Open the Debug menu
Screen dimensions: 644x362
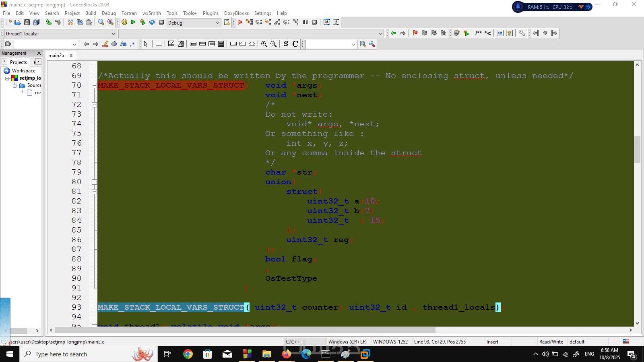point(109,13)
